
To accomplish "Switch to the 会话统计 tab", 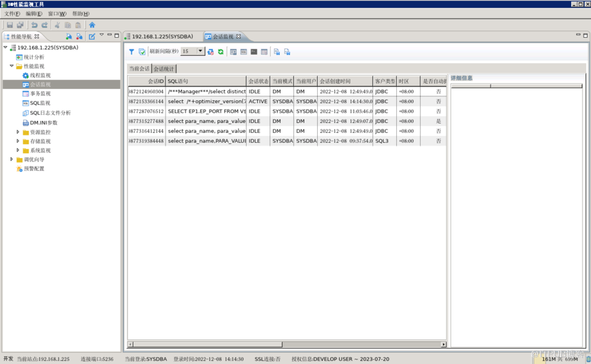I will click(164, 69).
